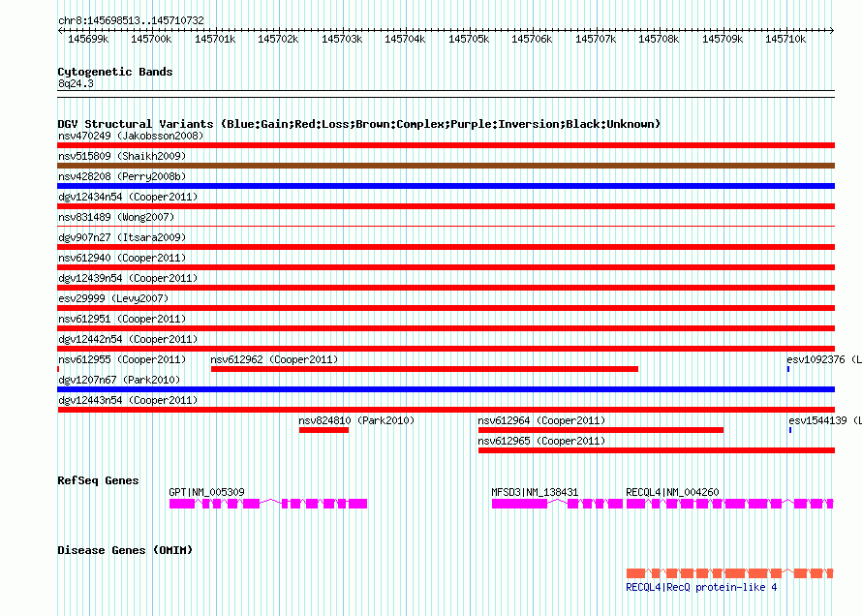Select the esv1092376 small blue marker
This screenshot has width=862, height=616.
(788, 369)
